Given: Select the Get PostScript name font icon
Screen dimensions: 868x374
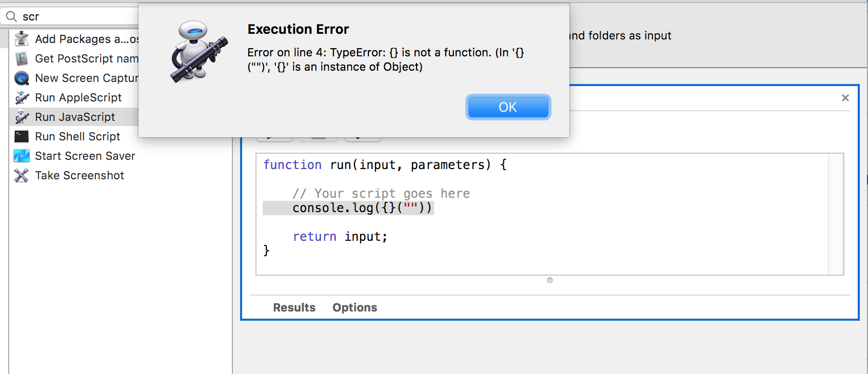Looking at the screenshot, I should click(x=21, y=58).
